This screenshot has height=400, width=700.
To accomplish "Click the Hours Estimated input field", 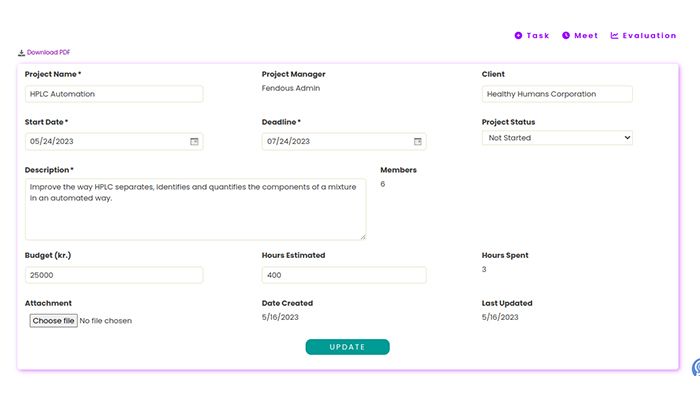I will coord(343,275).
